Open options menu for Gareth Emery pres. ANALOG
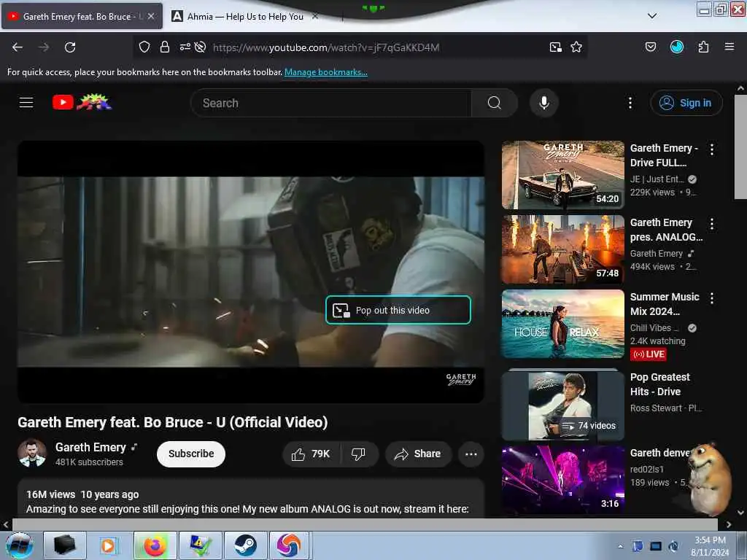The width and height of the screenshot is (747, 560). [x=712, y=224]
